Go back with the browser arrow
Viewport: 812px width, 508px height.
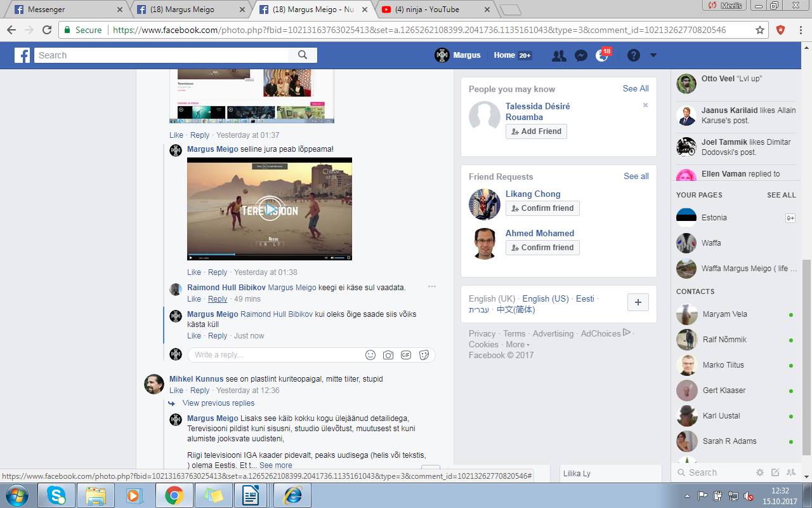11,30
